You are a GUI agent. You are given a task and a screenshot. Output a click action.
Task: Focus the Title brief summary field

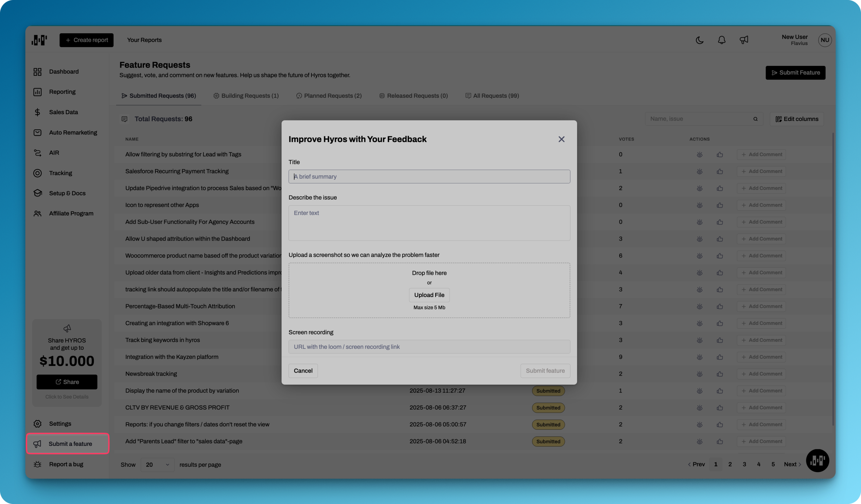coord(429,177)
